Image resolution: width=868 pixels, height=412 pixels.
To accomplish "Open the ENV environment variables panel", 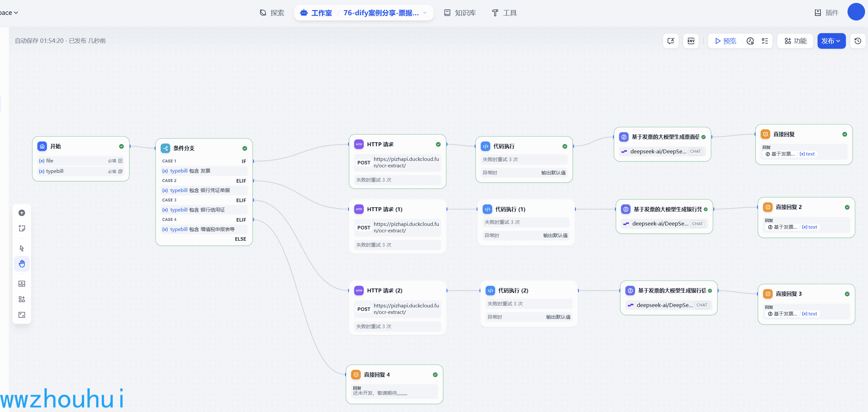I will point(691,41).
